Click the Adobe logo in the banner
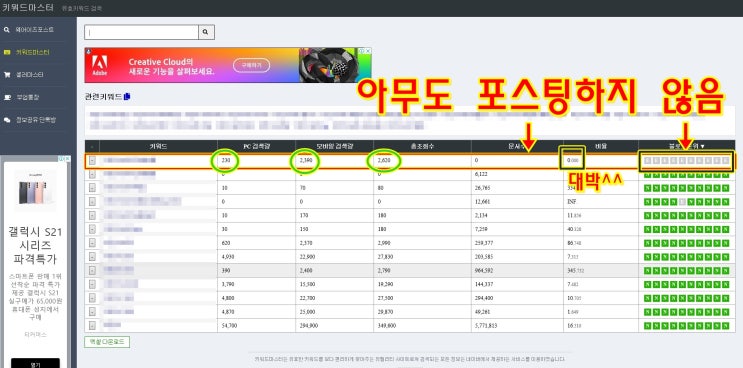Screen dimensions: 743x368 click(x=100, y=65)
